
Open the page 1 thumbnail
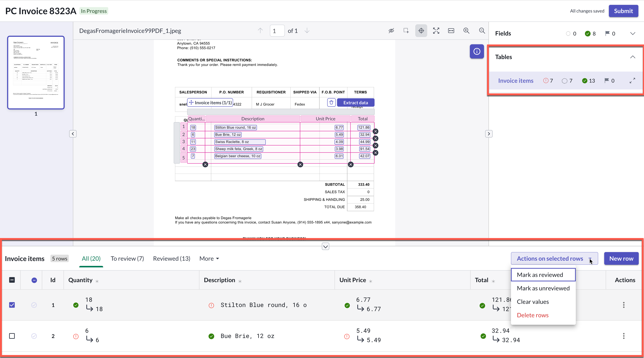pyautogui.click(x=36, y=72)
